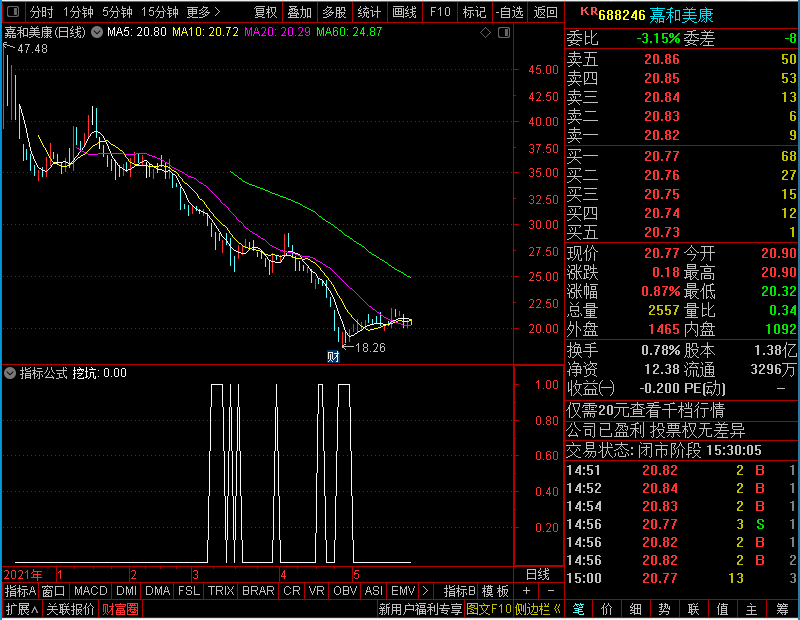Screen dimensions: 800x620
Task: Switch the indicator to MACD
Action: point(91,591)
